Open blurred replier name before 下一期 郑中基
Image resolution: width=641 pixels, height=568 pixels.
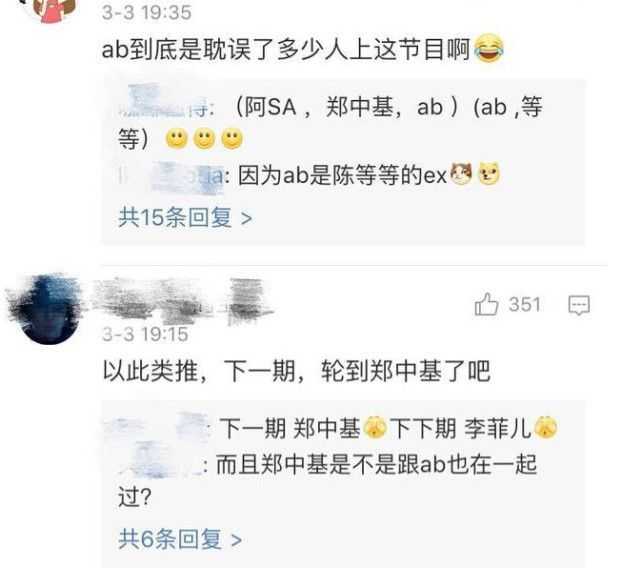[x=159, y=427]
